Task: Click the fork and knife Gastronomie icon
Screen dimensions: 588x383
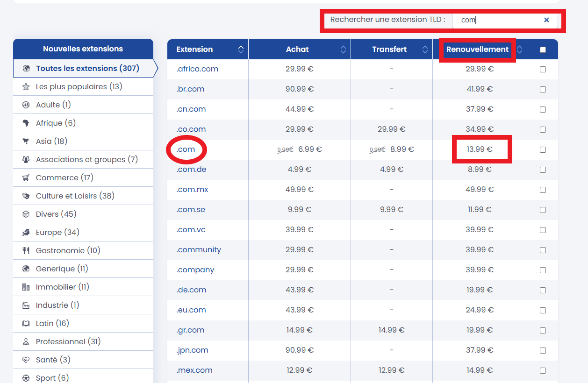Action: coord(26,251)
